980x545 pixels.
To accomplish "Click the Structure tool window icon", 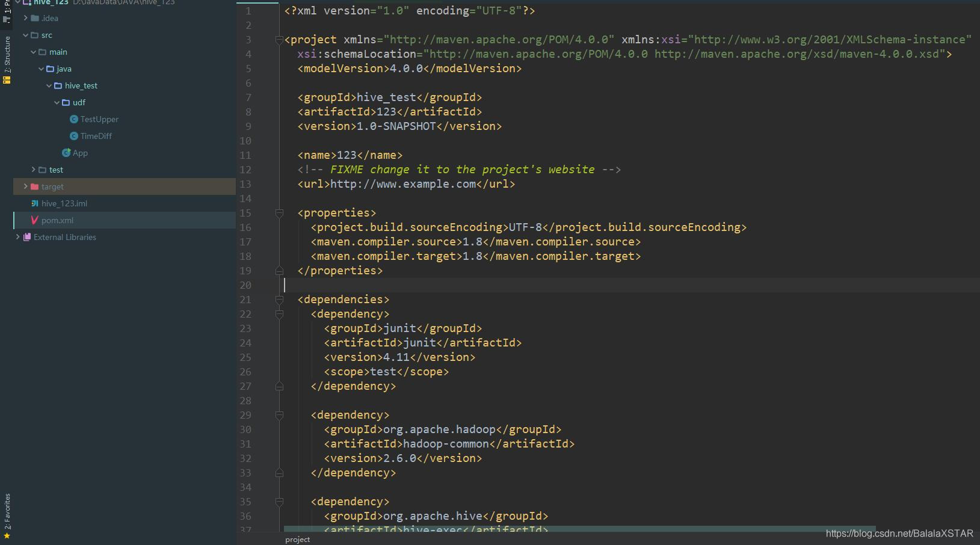I will point(7,79).
